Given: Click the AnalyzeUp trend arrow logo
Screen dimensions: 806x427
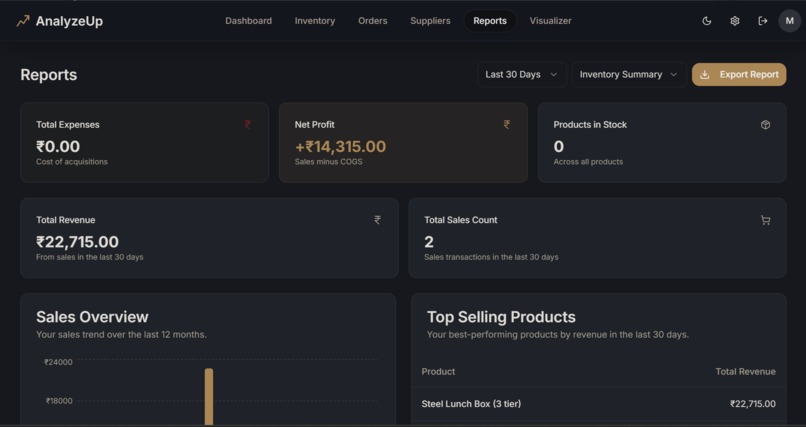Looking at the screenshot, I should pyautogui.click(x=23, y=21).
